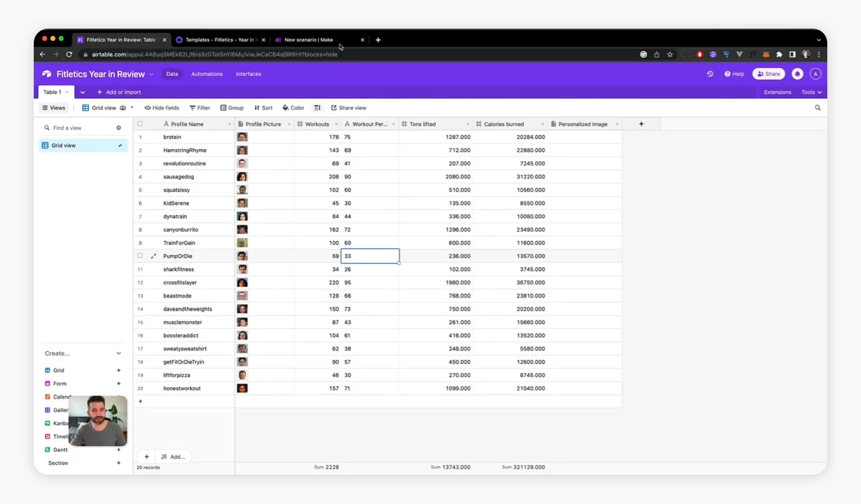Open Help
This screenshot has width=861, height=504.
[x=734, y=74]
